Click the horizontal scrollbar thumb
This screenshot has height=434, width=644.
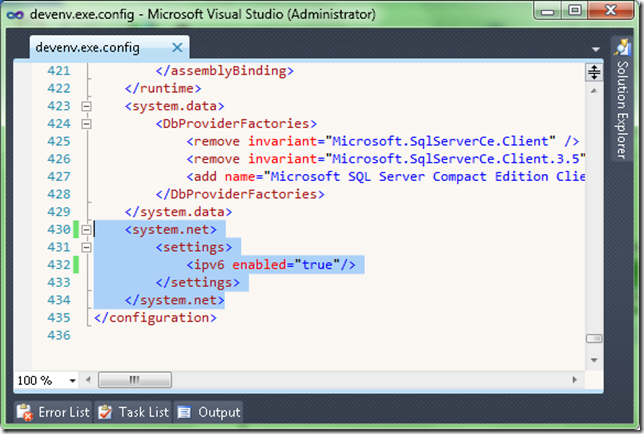point(135,380)
